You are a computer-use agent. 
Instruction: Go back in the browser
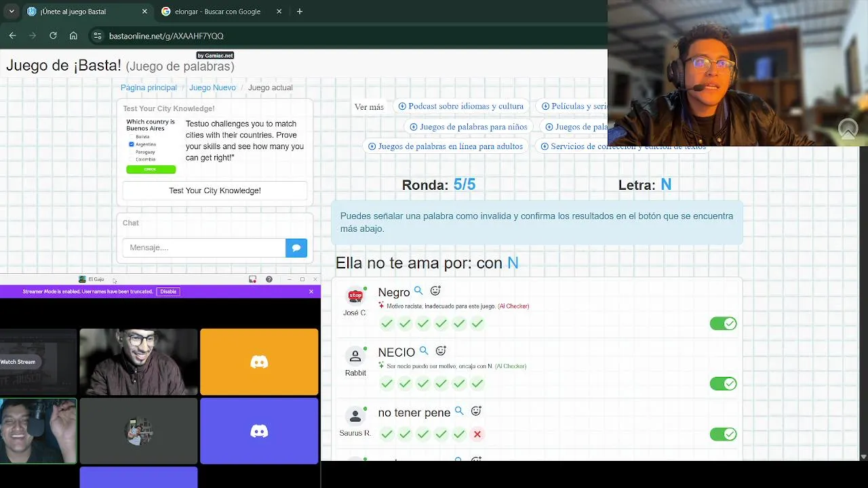(12, 36)
